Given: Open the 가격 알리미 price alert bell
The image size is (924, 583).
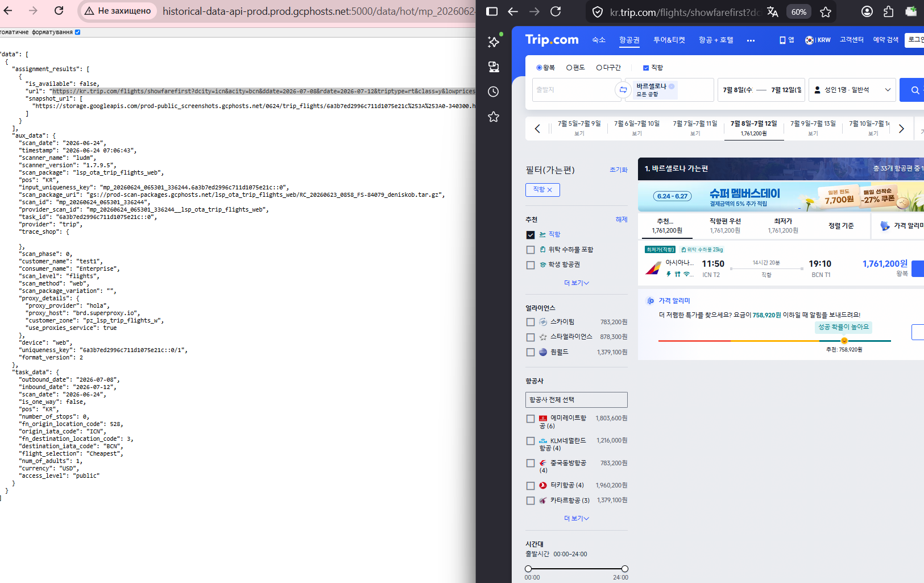Looking at the screenshot, I should point(885,226).
